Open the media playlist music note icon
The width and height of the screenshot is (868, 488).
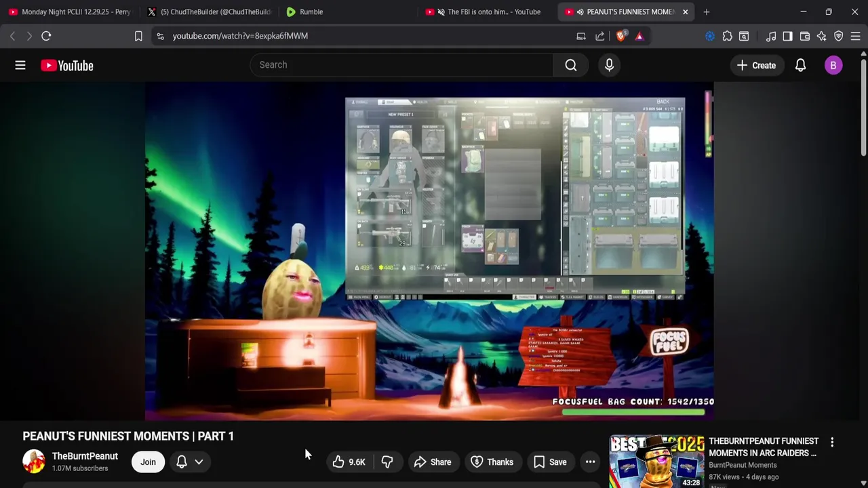771,36
